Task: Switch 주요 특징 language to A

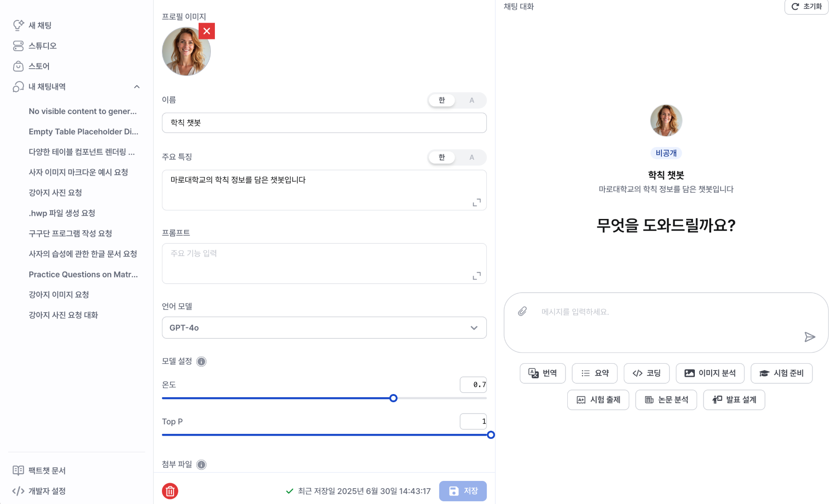Action: (471, 157)
